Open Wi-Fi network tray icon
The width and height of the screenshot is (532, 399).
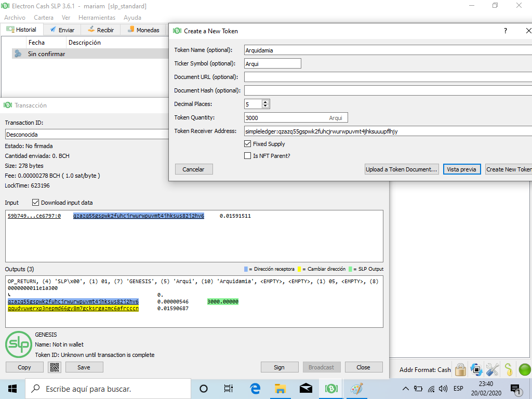(x=431, y=389)
